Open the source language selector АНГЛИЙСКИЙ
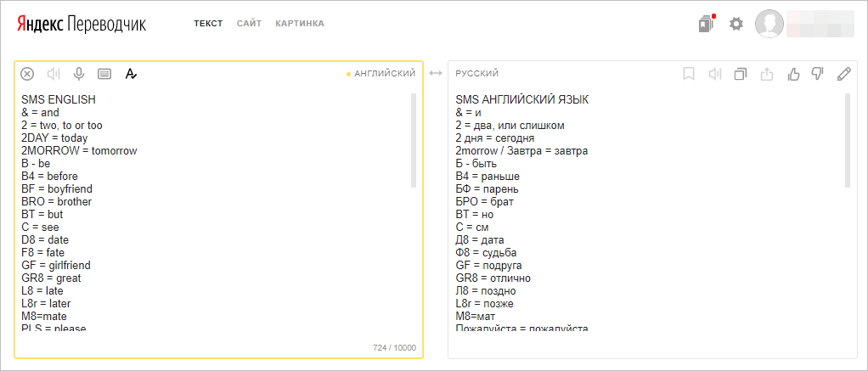The height and width of the screenshot is (371, 868). coord(384,74)
